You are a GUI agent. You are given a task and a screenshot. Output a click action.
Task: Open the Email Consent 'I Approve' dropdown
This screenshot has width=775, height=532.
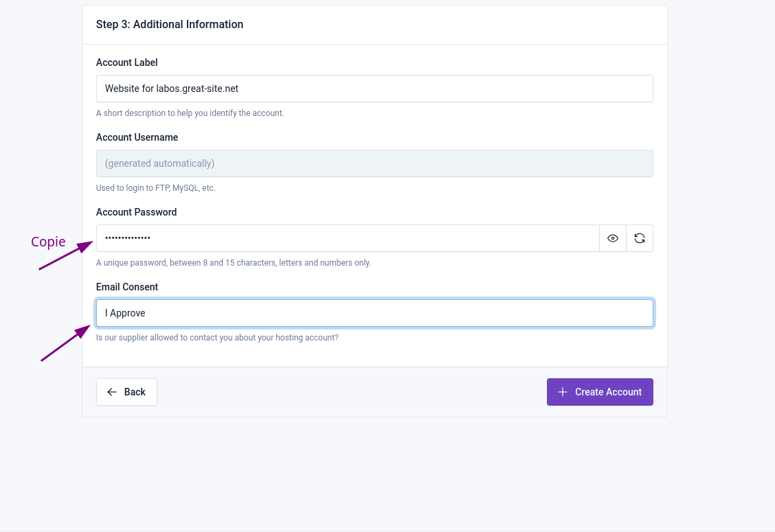(374, 313)
